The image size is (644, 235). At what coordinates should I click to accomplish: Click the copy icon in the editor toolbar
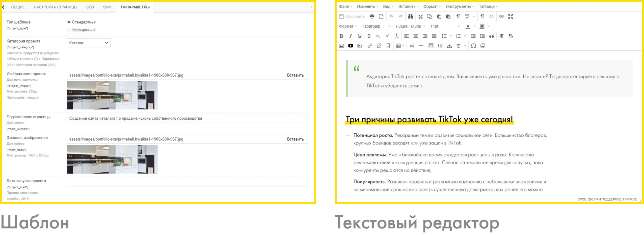(430, 17)
